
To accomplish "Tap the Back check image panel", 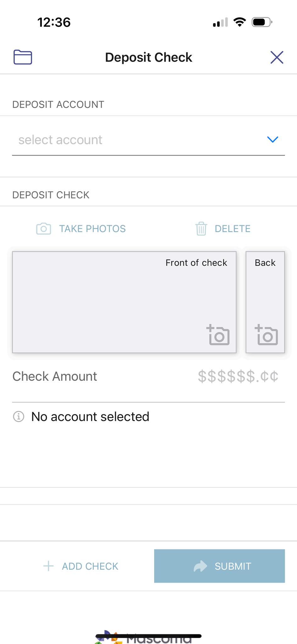I will tap(265, 302).
